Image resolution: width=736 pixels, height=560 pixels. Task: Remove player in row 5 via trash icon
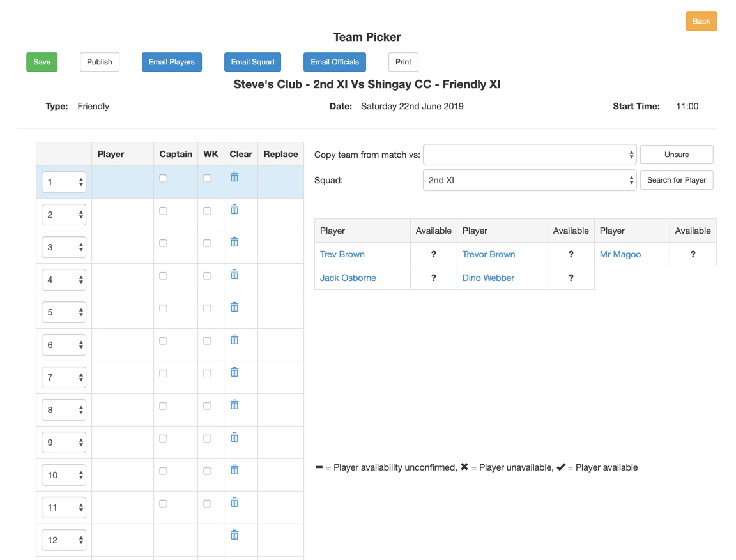coord(234,306)
